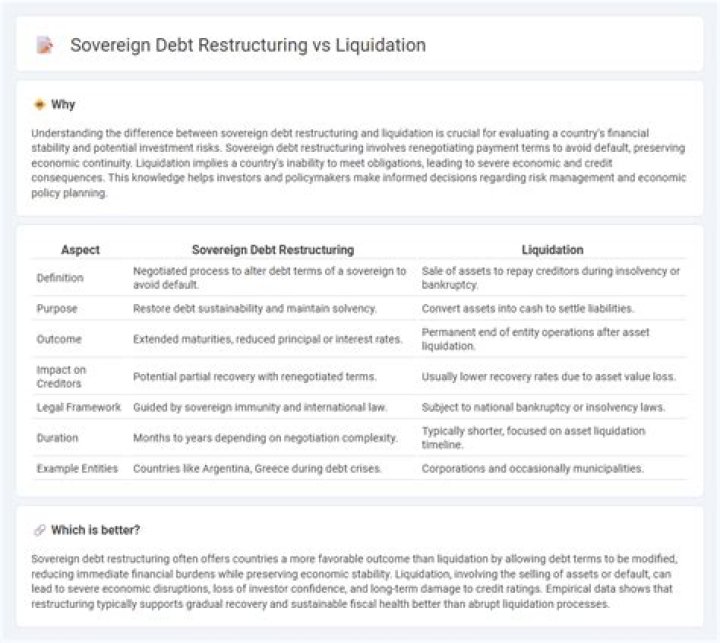Click the Aspect column header
Image resolution: width=720 pixels, height=643 pixels.
pyautogui.click(x=80, y=250)
